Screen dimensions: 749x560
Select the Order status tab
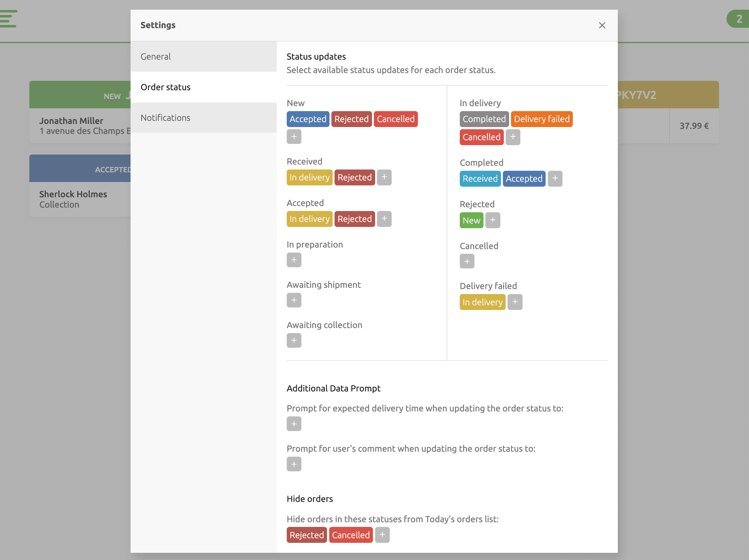pos(203,87)
